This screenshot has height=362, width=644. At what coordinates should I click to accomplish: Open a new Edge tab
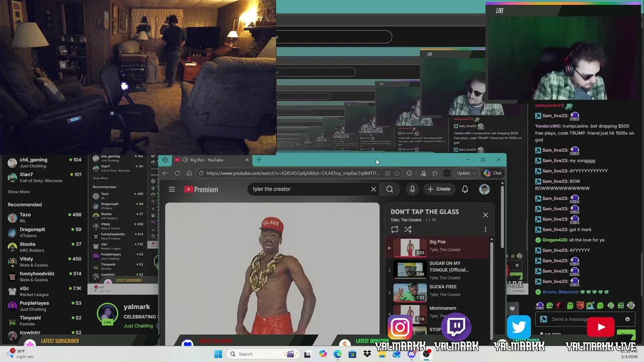tap(259, 160)
